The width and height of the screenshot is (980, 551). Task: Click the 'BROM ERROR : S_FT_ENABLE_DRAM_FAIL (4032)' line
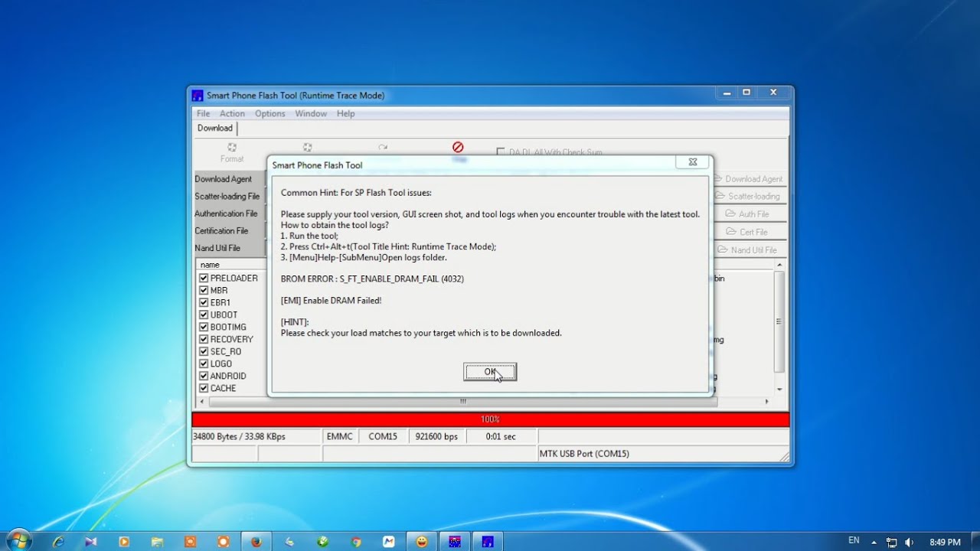372,279
